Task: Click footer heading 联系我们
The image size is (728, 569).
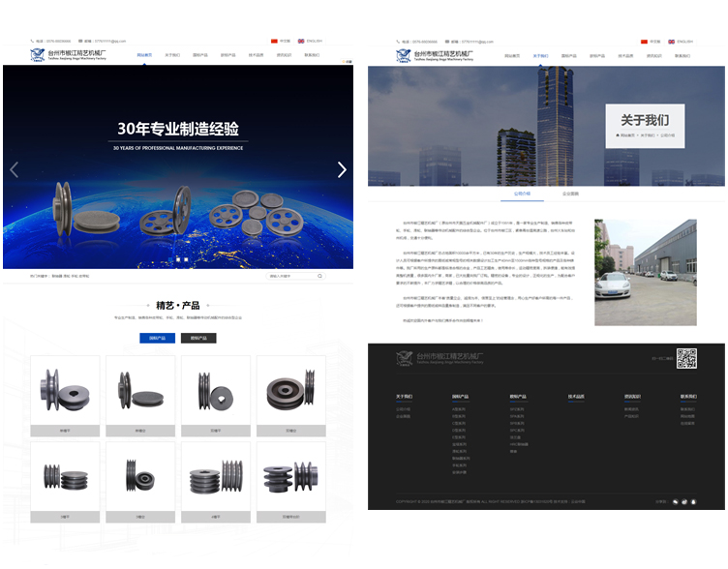Action: (688, 397)
